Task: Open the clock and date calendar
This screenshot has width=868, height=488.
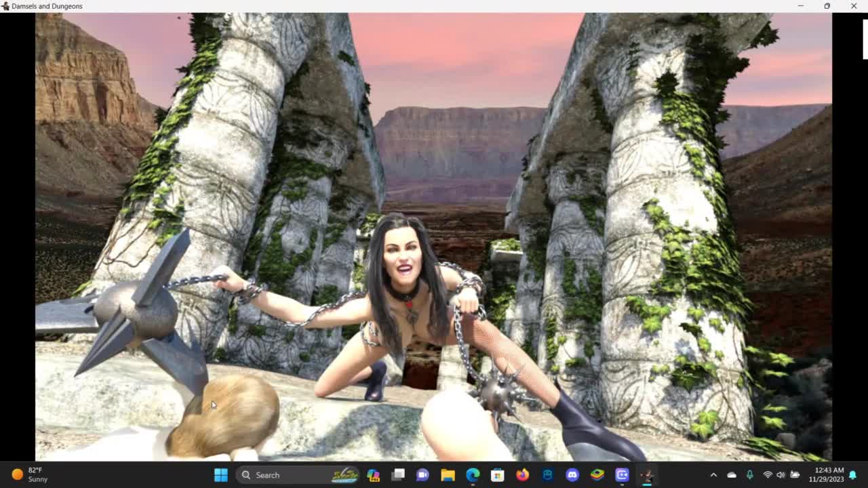Action: coord(829,474)
